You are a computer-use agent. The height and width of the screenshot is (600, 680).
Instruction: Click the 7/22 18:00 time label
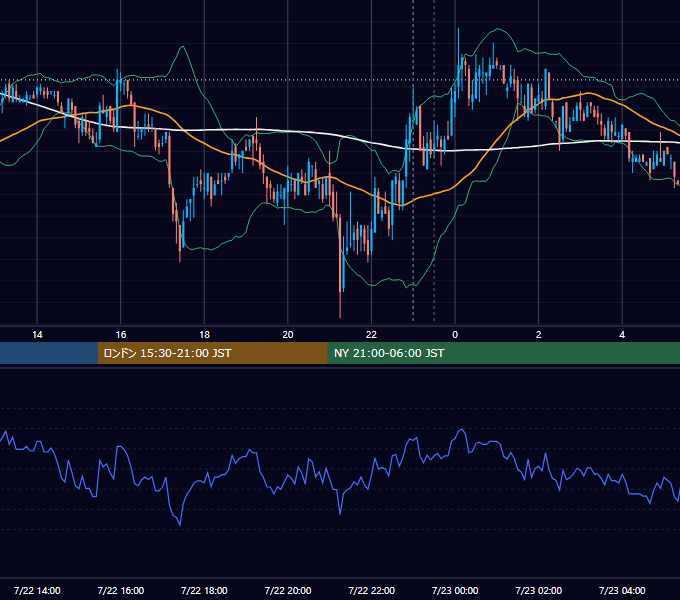(204, 590)
